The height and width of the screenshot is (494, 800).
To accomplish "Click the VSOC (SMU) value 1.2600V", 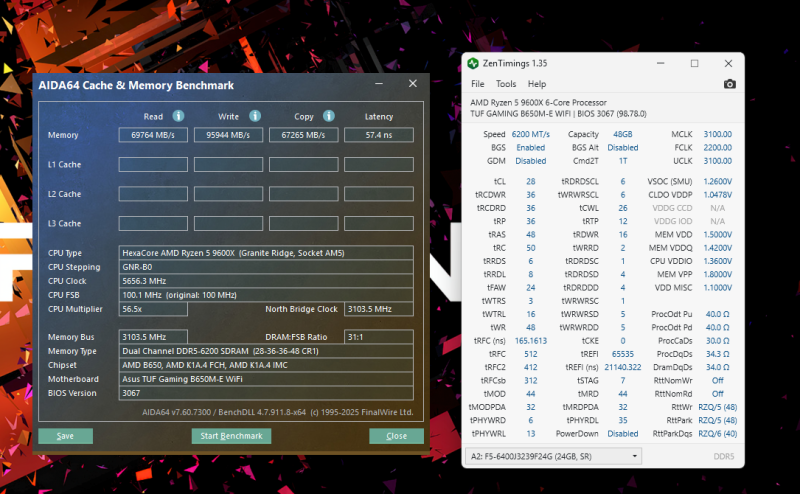I will 717,181.
